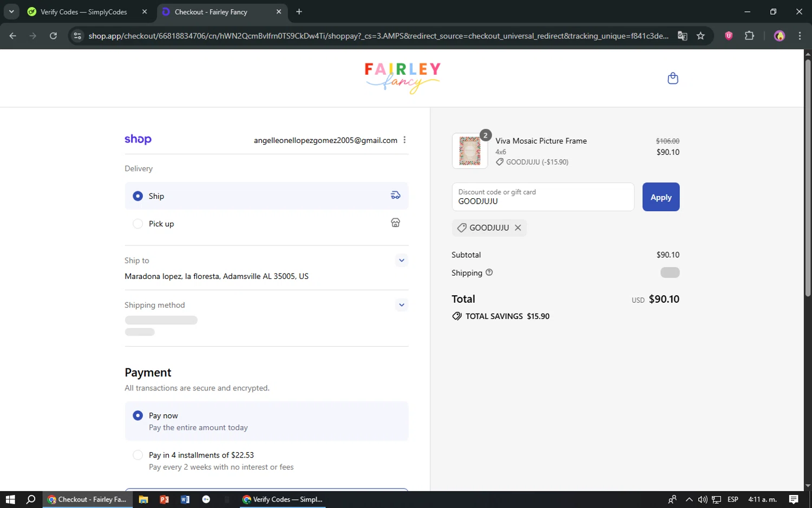Open File Explorer from taskbar
Image resolution: width=812 pixels, height=508 pixels.
[143, 499]
